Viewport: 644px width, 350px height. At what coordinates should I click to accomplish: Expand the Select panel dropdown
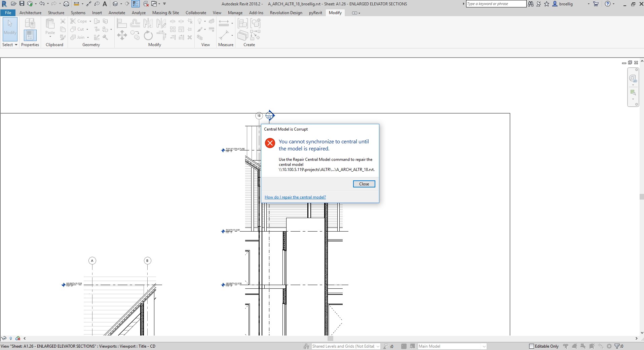click(10, 45)
